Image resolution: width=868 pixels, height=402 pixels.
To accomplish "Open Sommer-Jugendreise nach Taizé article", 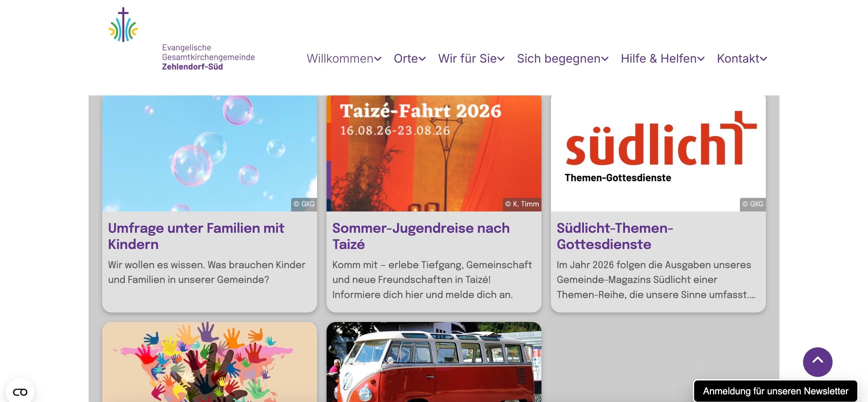I will pyautogui.click(x=421, y=236).
